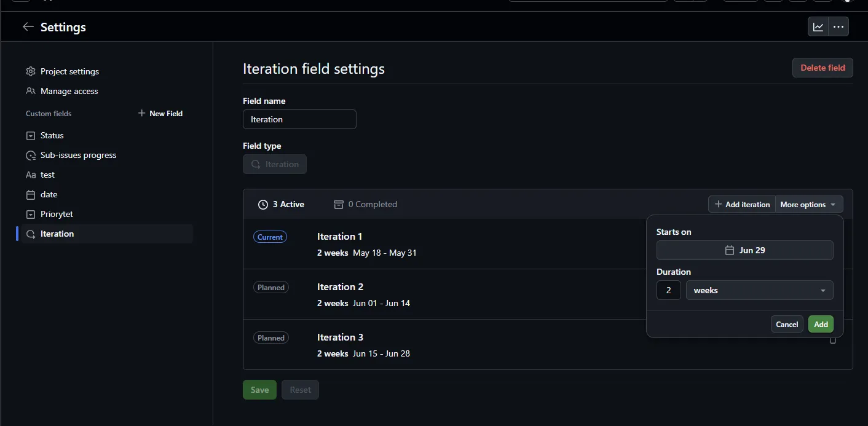Select the Status custom field
This screenshot has height=426, width=868.
pyautogui.click(x=52, y=135)
